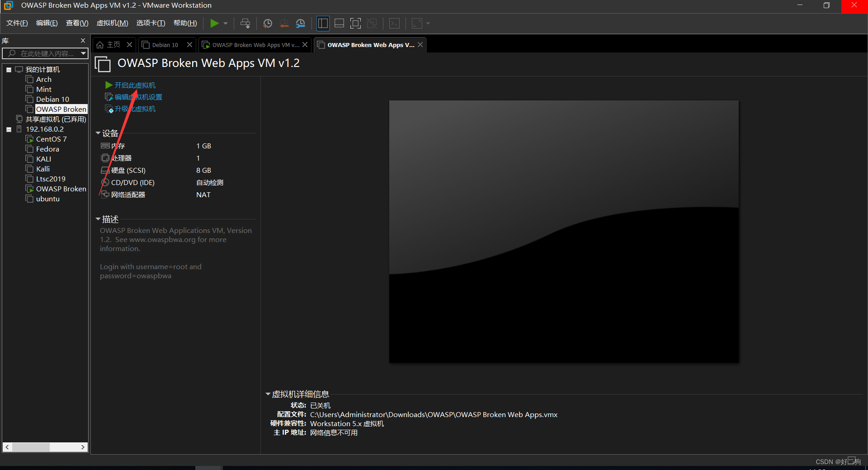Viewport: 868px width, 470px height.
Task: Open the library search dropdown arrow
Action: tap(83, 53)
